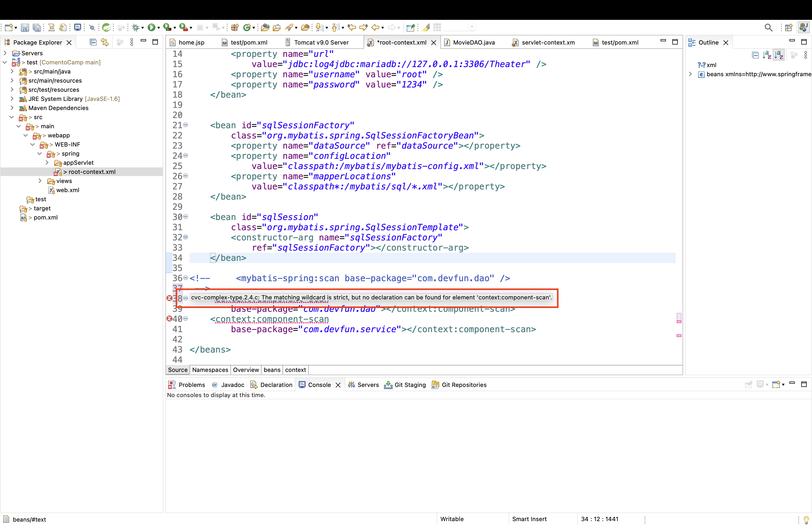The width and height of the screenshot is (812, 527).
Task: Collapse the bean fold marker on line 21
Action: (x=186, y=125)
